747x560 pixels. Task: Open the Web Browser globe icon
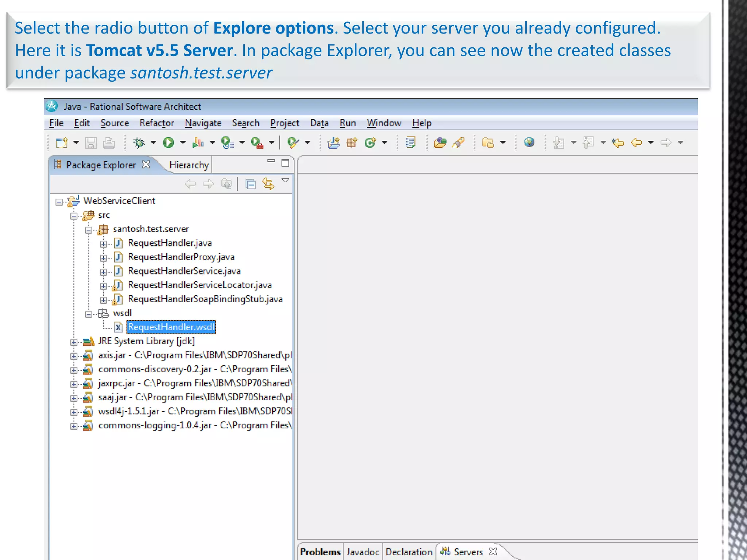coord(529,142)
